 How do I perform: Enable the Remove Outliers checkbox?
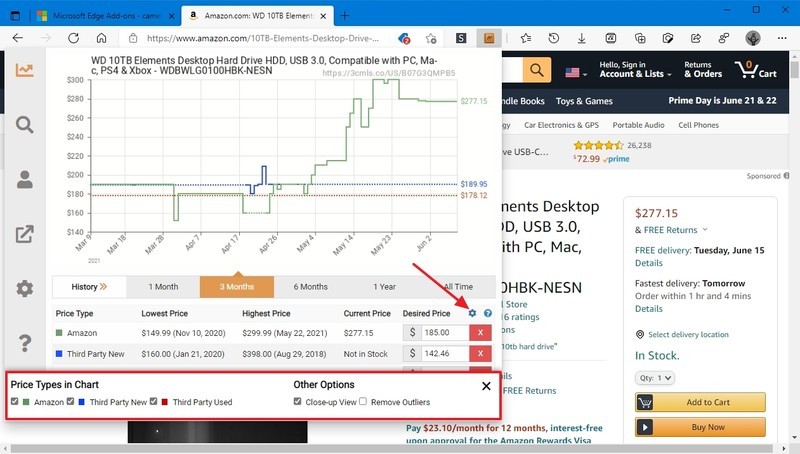(x=363, y=401)
